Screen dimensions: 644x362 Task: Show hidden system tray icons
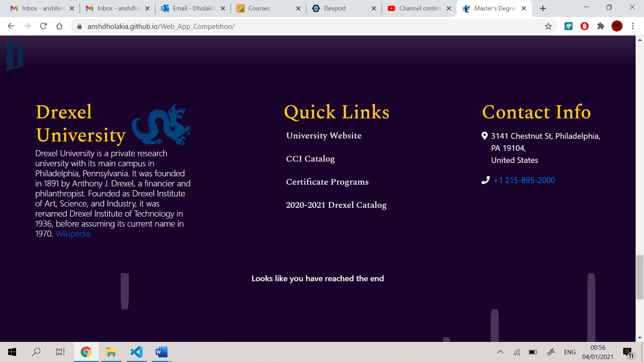pos(500,352)
